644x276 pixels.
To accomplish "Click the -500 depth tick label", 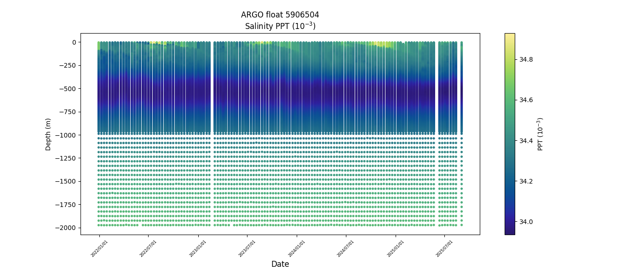I will coord(69,88).
